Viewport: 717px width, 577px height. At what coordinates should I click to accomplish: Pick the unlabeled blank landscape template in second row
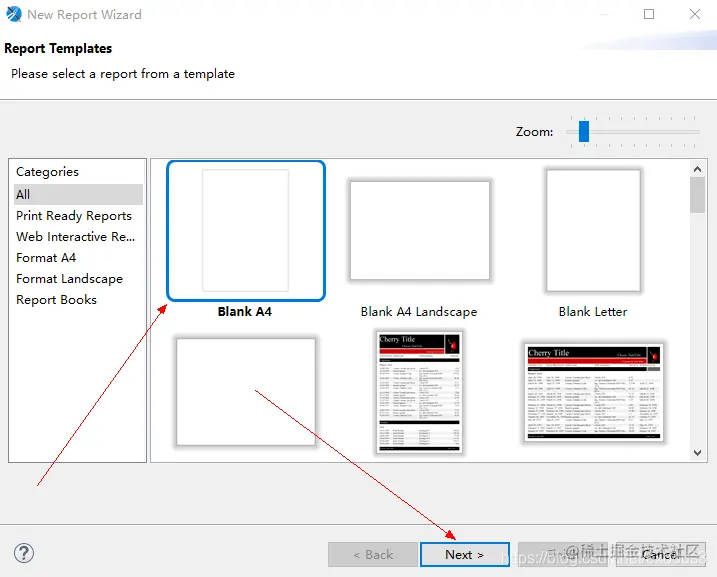coord(246,392)
